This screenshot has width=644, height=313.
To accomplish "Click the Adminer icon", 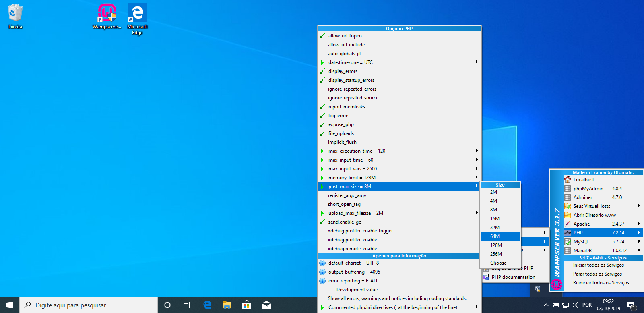I will 568,197.
